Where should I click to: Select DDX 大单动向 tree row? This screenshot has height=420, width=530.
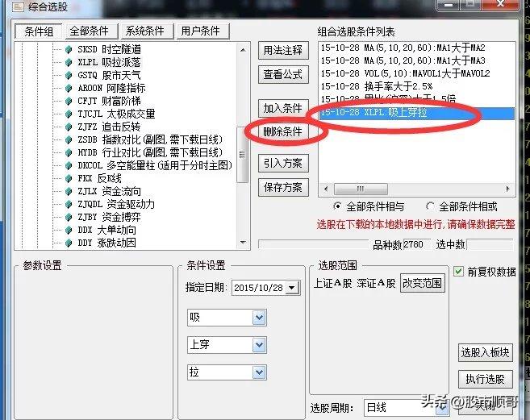(106, 230)
